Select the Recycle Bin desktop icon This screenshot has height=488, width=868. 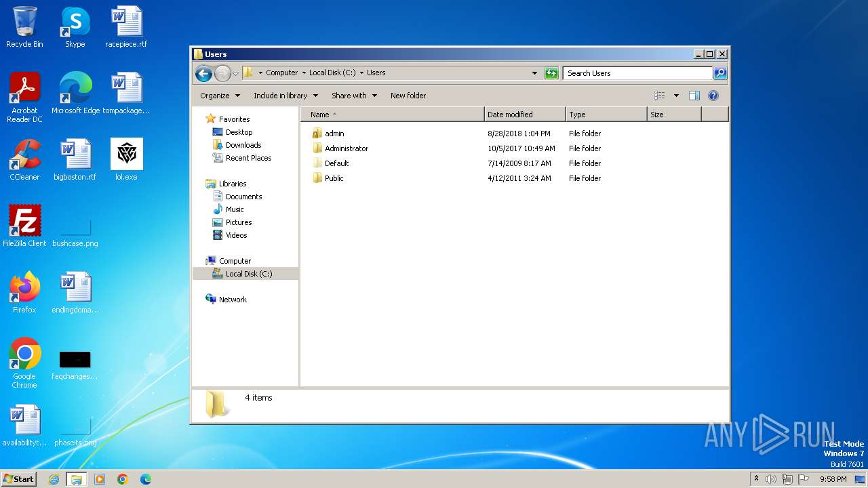coord(24,27)
